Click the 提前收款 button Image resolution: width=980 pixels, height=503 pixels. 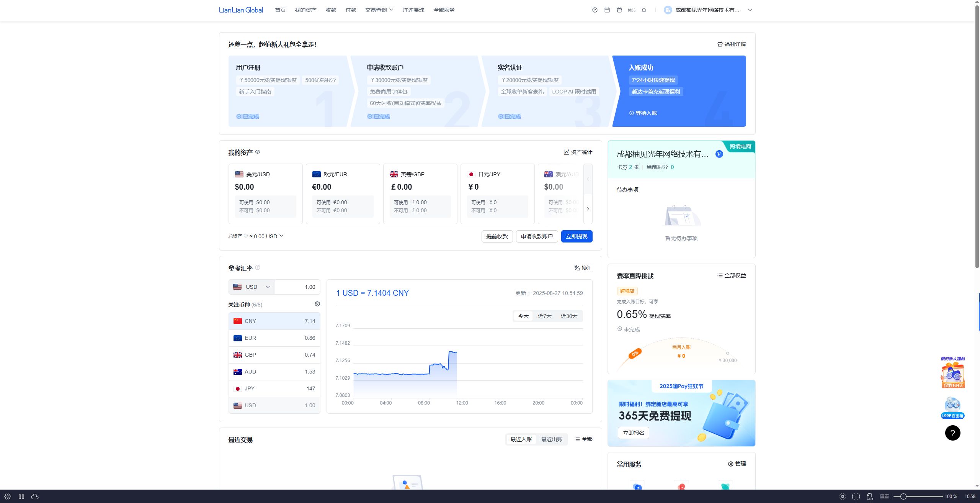[497, 236]
